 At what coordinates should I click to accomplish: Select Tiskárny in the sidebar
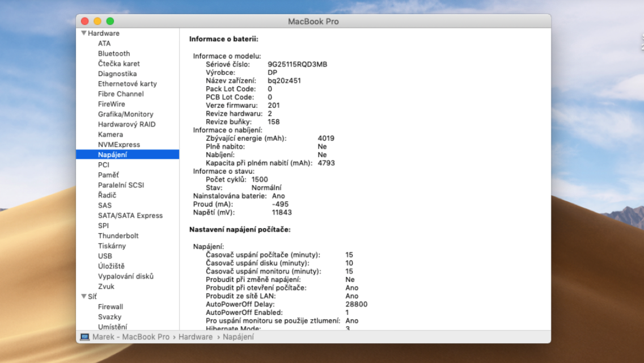coord(112,246)
